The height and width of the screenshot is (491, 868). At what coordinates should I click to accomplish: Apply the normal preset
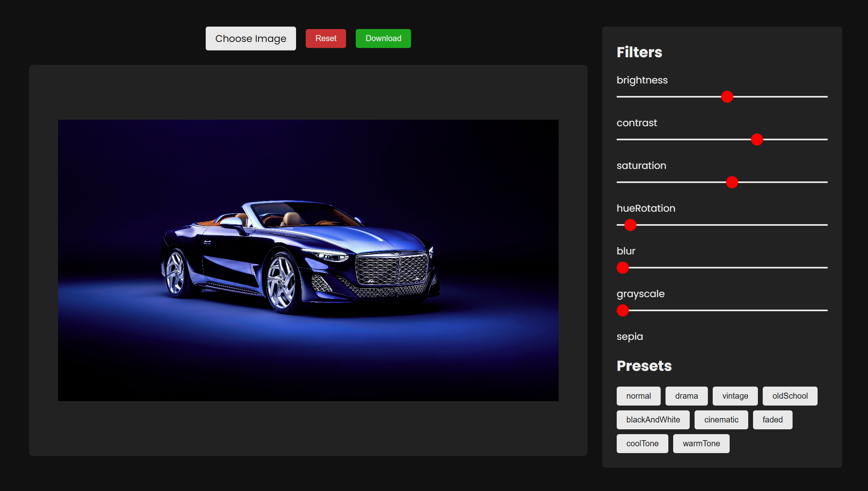[638, 396]
